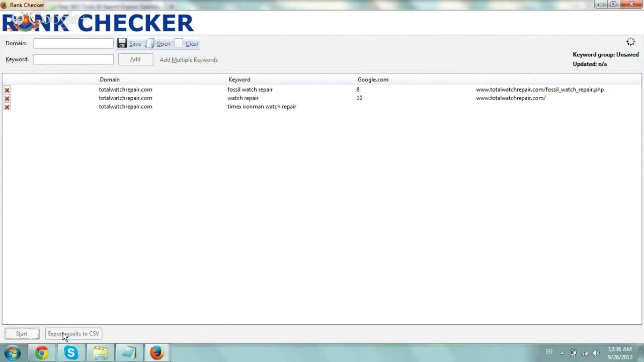Click the Clear link

[192, 44]
